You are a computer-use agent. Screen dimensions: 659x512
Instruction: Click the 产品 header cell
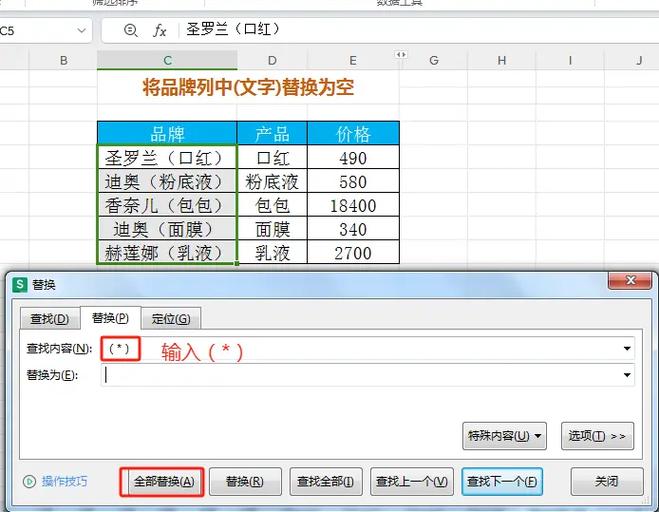(272, 133)
